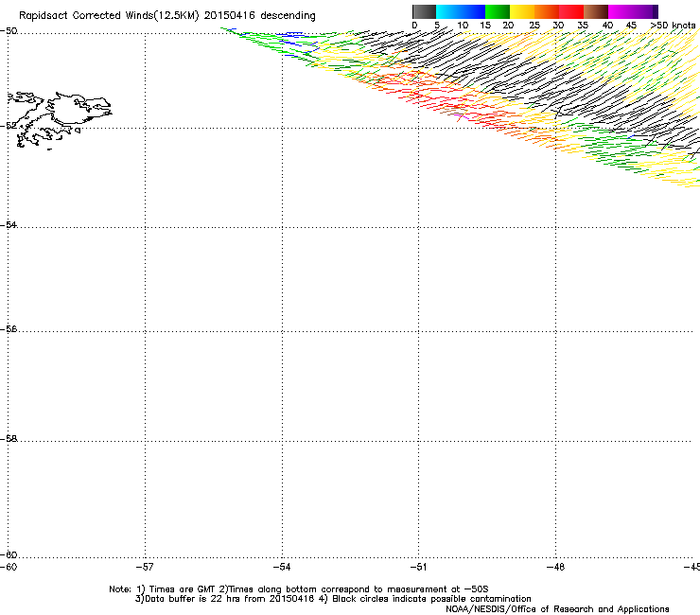The image size is (700, 615).
Task: Select the yellow 20-25 knots color swatch
Action: 522,11
